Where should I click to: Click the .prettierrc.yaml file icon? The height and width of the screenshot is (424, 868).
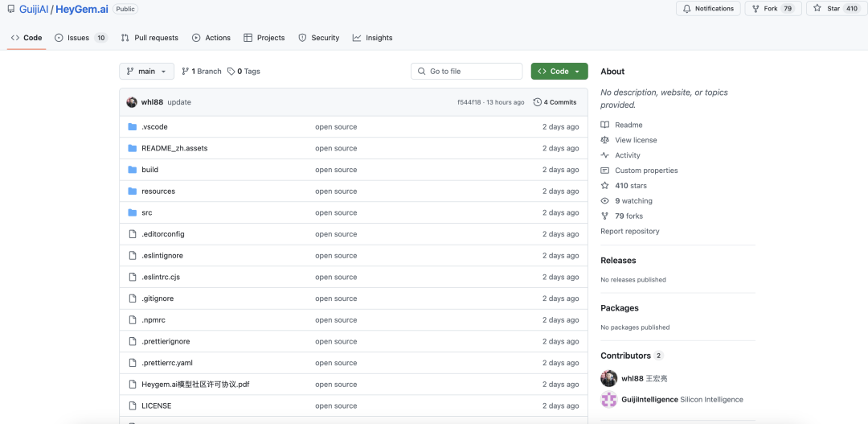(x=133, y=363)
